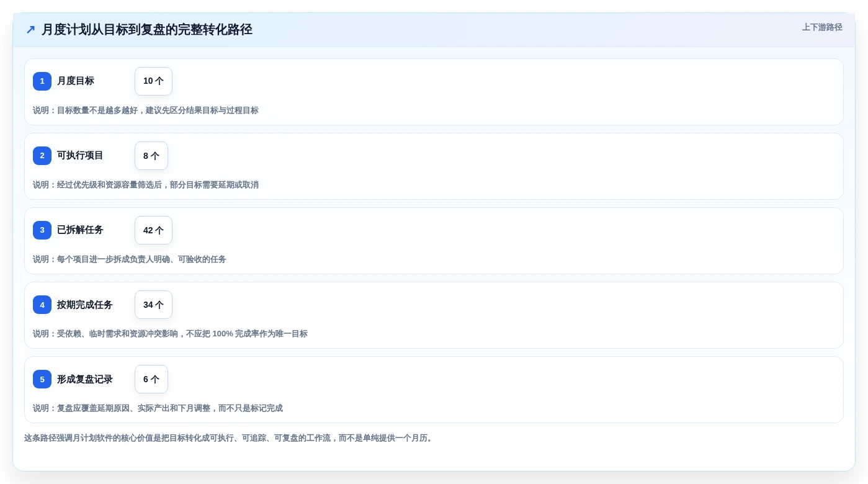Click the note about 结果目标与过程目标
This screenshot has width=868, height=484.
click(x=146, y=110)
